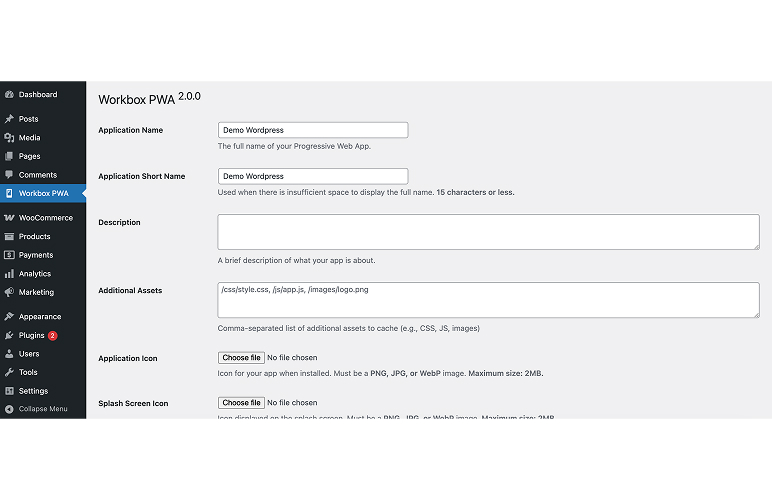Click the Posts pushpin icon
This screenshot has height=500, width=772.
tap(9, 119)
